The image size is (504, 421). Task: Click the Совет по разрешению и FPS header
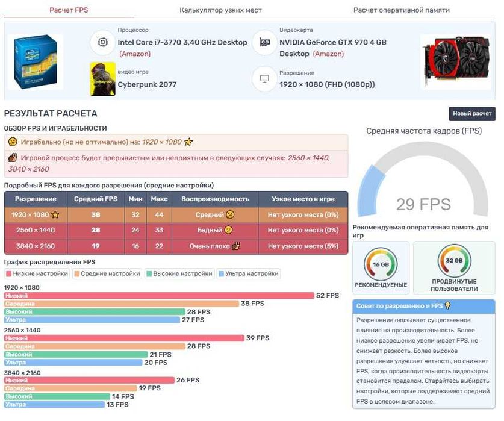point(424,306)
